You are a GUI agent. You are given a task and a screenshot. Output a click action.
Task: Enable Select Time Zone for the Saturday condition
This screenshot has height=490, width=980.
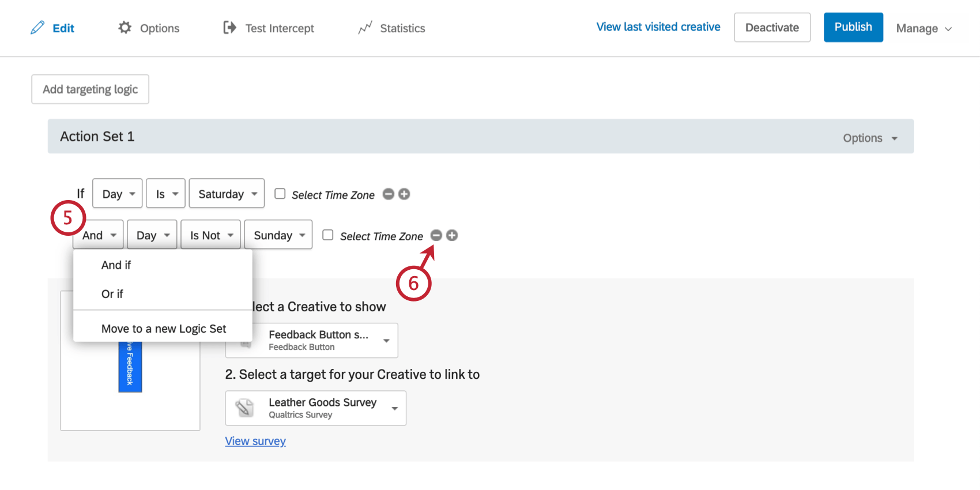(280, 194)
